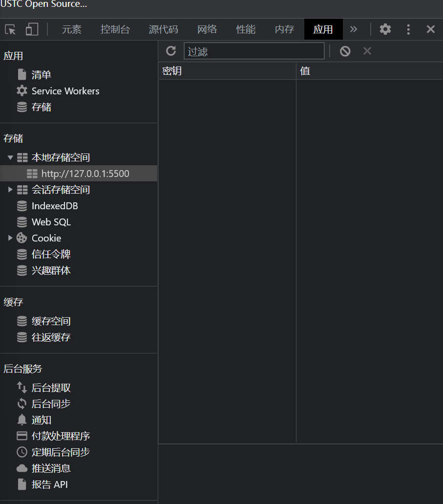Collapse the 本地存储空间 tree node
Viewport: 443px width, 504px height.
(10, 157)
